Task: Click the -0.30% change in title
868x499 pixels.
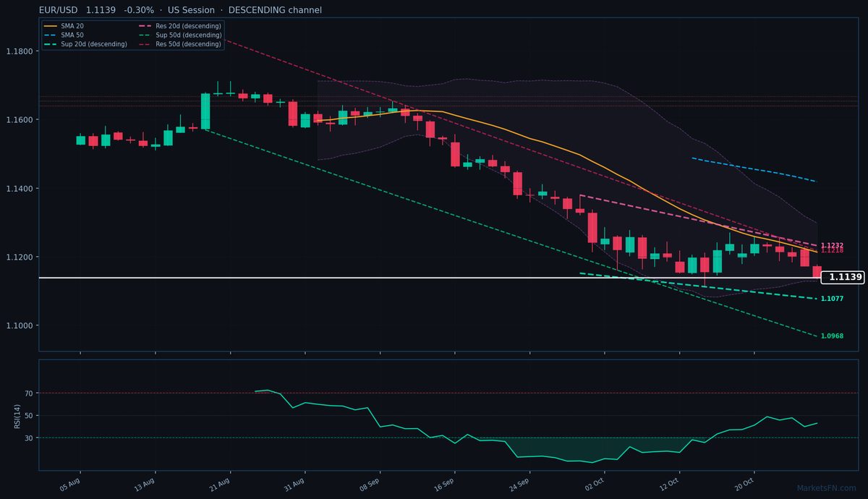Action: (139, 10)
